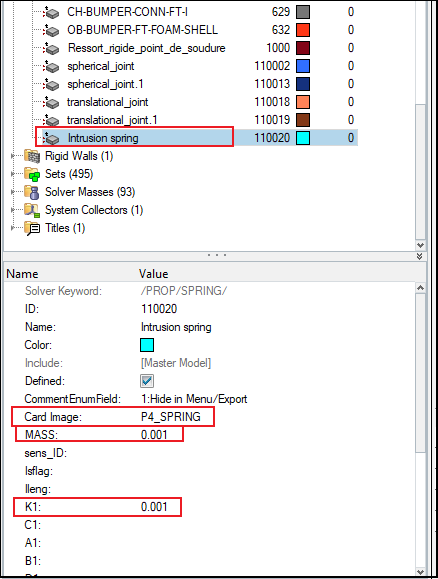Screen dimensions: 438x579
Task: Expand the Sets (495) tree node
Action: [13, 174]
